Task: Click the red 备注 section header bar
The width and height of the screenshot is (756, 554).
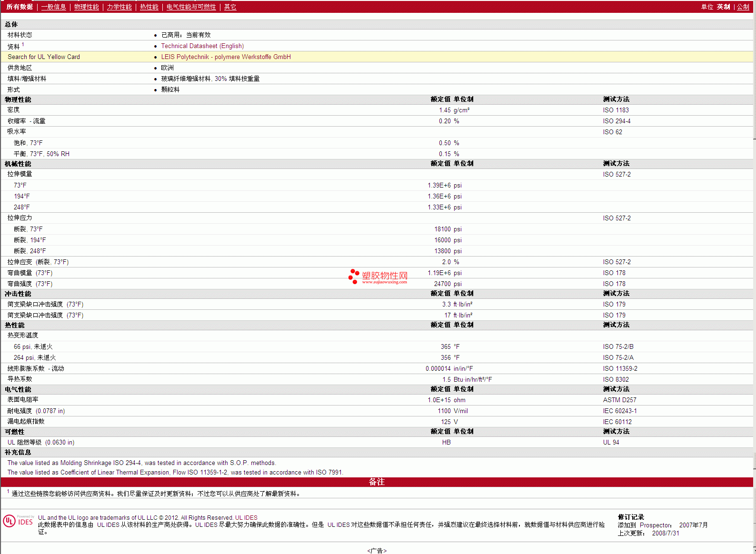Action: coord(376,482)
